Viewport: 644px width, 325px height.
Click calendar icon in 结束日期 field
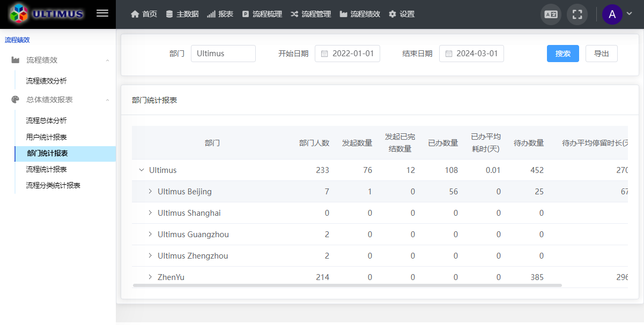[x=449, y=54]
